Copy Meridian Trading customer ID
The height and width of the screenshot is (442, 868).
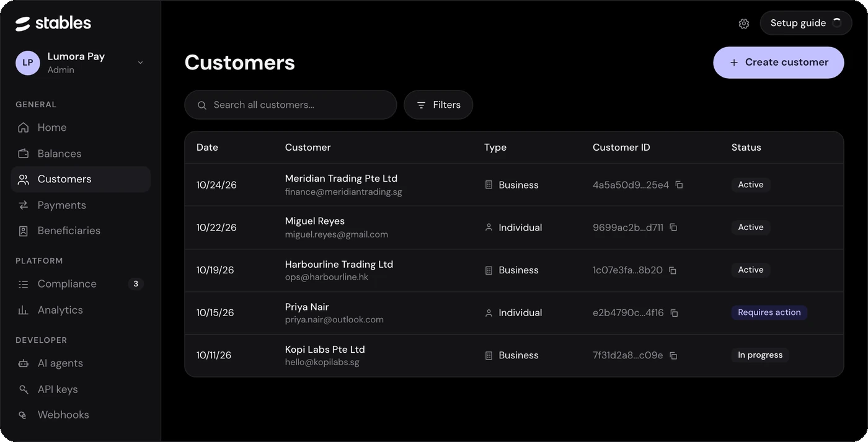[x=679, y=185]
